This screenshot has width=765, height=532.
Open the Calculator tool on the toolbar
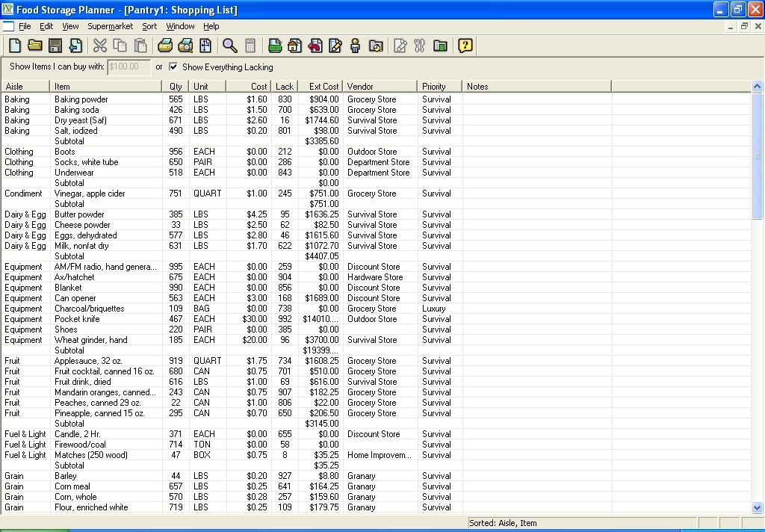click(250, 46)
